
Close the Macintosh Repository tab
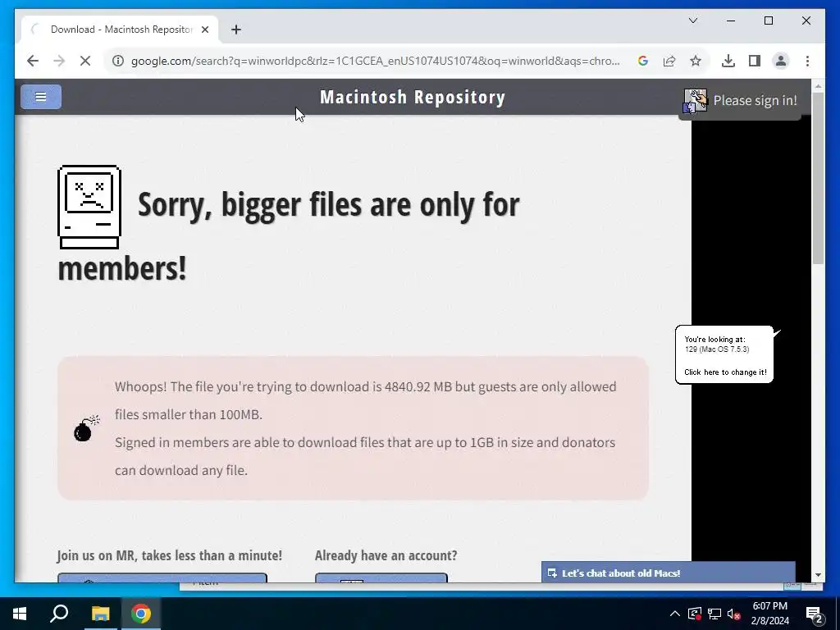204,30
